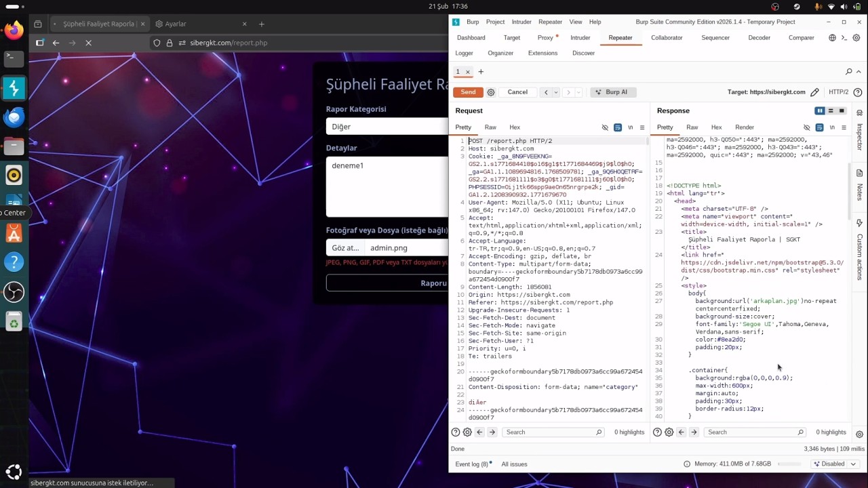The height and width of the screenshot is (488, 868).
Task: Jump to next match in Request search
Action: click(x=492, y=432)
